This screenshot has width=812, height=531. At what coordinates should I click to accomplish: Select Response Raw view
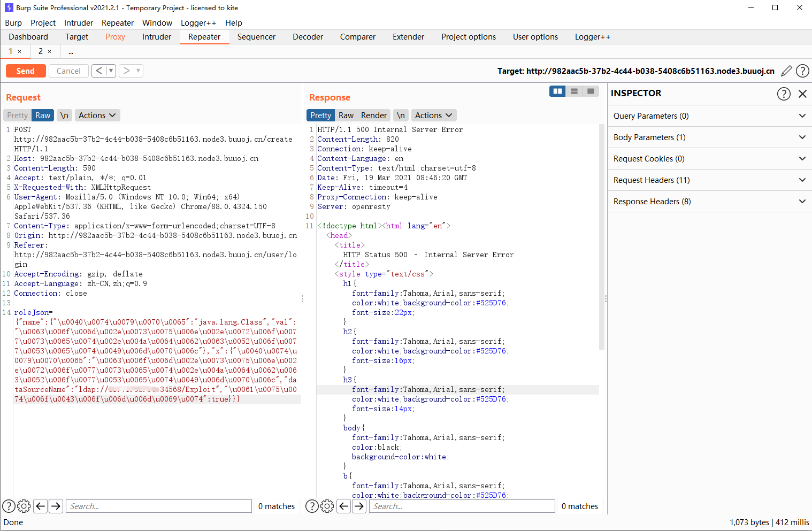pyautogui.click(x=346, y=116)
